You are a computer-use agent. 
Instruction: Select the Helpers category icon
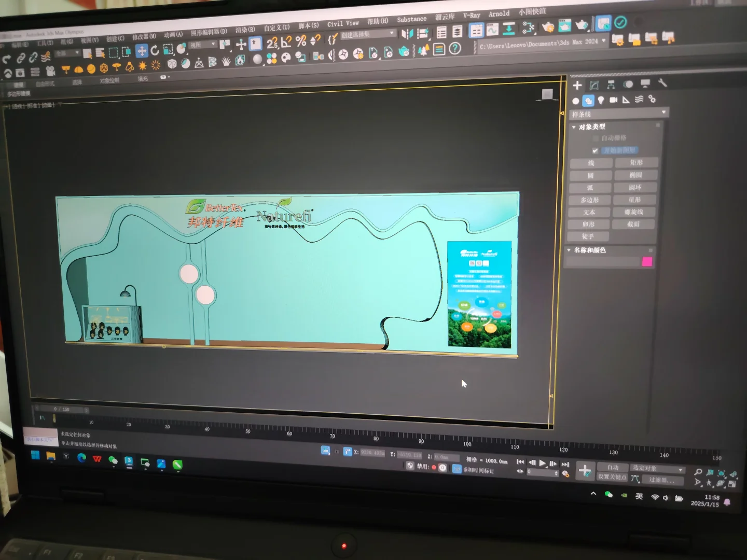click(x=626, y=100)
